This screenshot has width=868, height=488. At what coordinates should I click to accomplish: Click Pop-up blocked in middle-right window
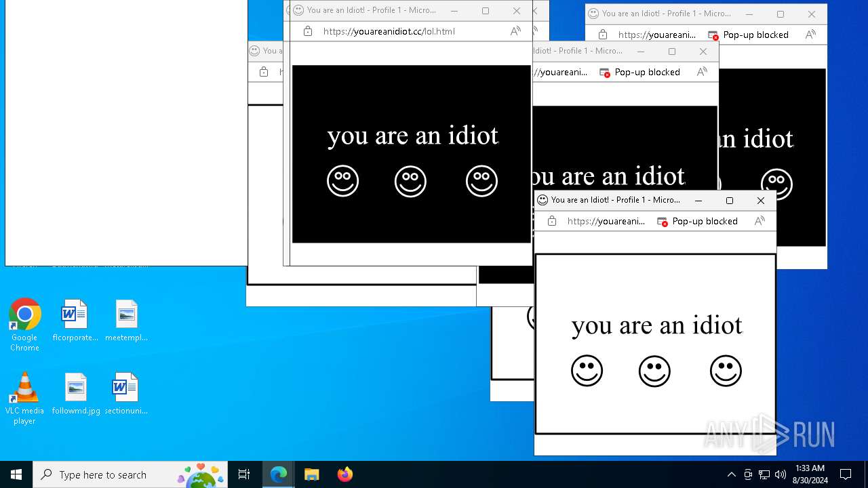(x=640, y=72)
